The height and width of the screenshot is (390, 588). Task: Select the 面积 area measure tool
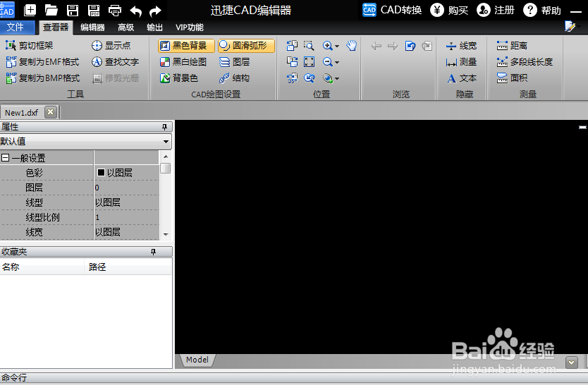pos(511,78)
